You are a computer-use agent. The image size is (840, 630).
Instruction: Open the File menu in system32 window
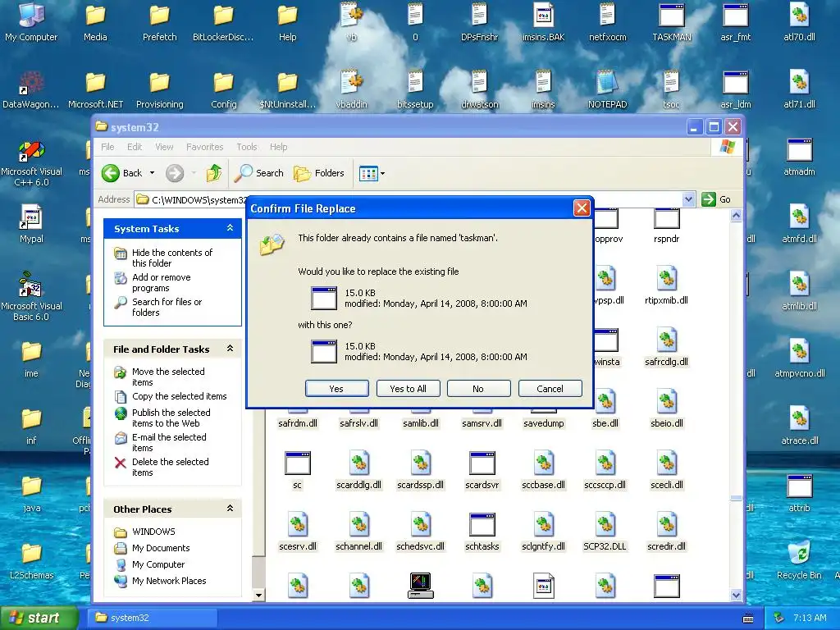[107, 147]
